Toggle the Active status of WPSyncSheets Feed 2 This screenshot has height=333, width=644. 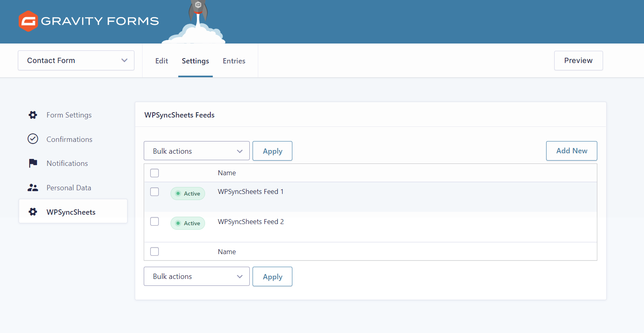[188, 223]
